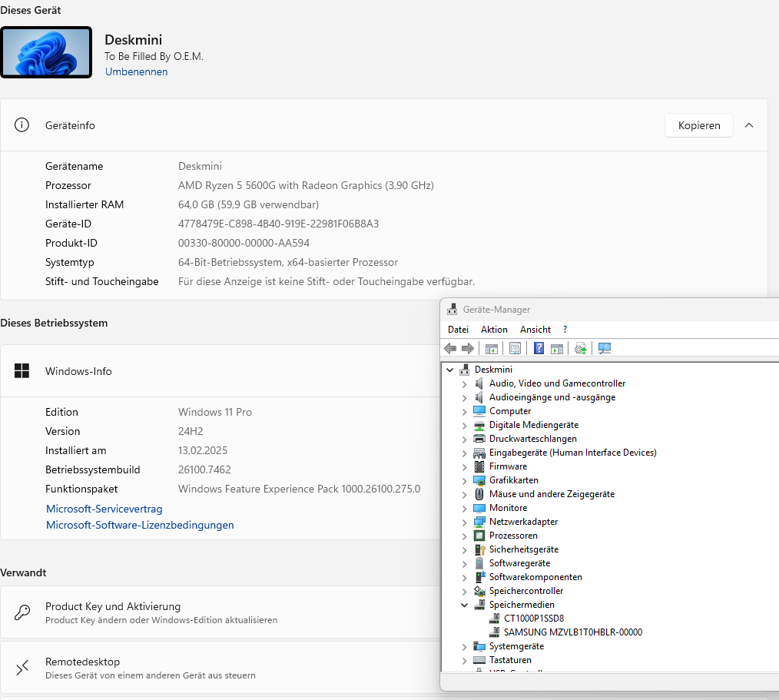Click the Deskmini device wallpaper thumbnail
The width and height of the screenshot is (779, 700).
coord(46,52)
